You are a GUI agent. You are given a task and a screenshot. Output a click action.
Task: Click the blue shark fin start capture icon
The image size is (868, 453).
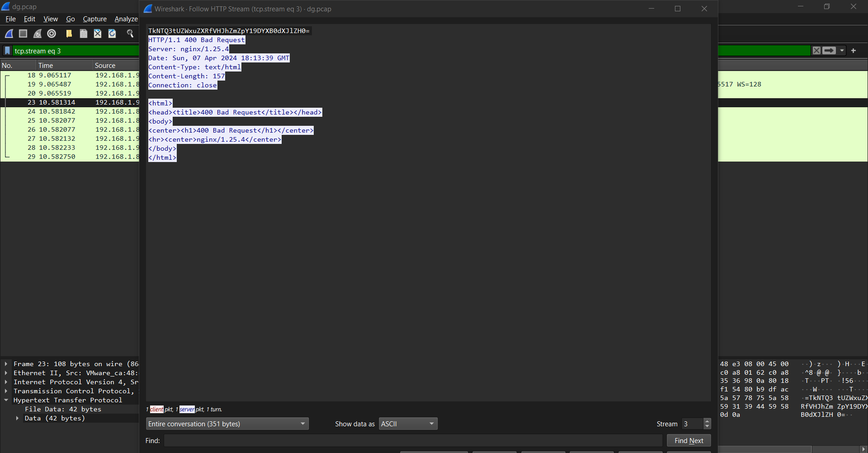(9, 33)
